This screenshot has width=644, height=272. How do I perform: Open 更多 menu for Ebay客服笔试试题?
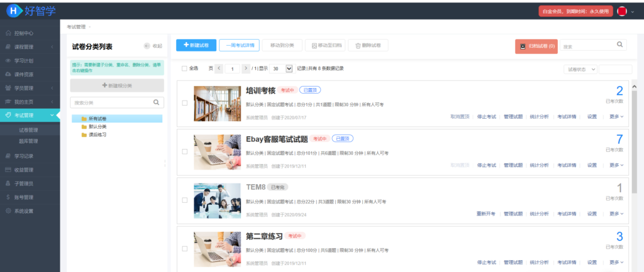point(616,165)
